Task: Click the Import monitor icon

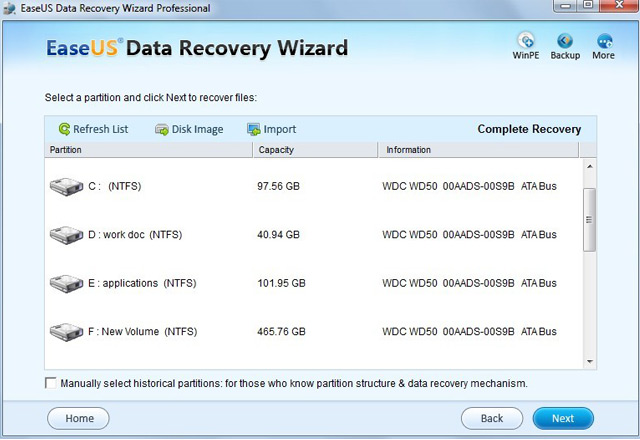Action: [253, 129]
